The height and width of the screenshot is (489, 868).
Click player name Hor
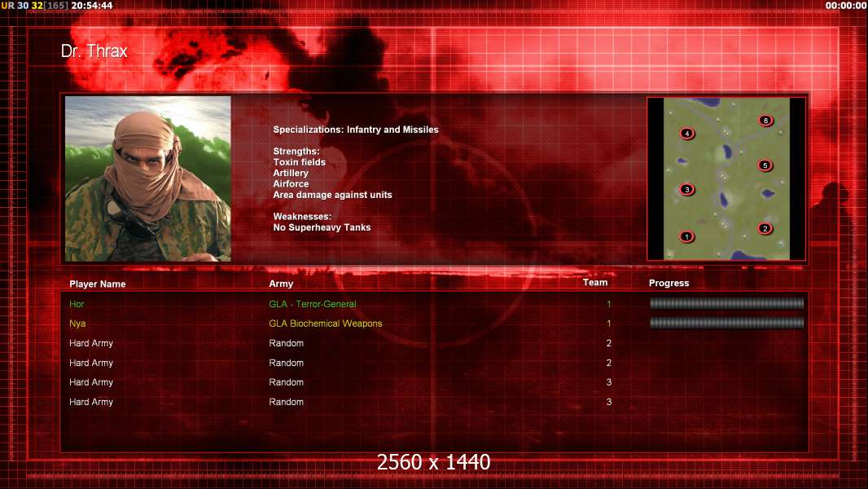coord(77,304)
